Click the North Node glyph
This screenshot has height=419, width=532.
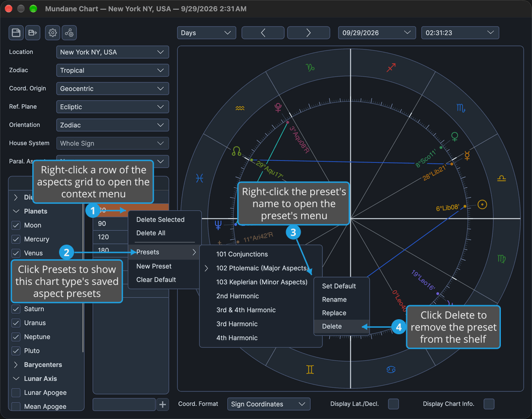pyautogui.click(x=237, y=151)
